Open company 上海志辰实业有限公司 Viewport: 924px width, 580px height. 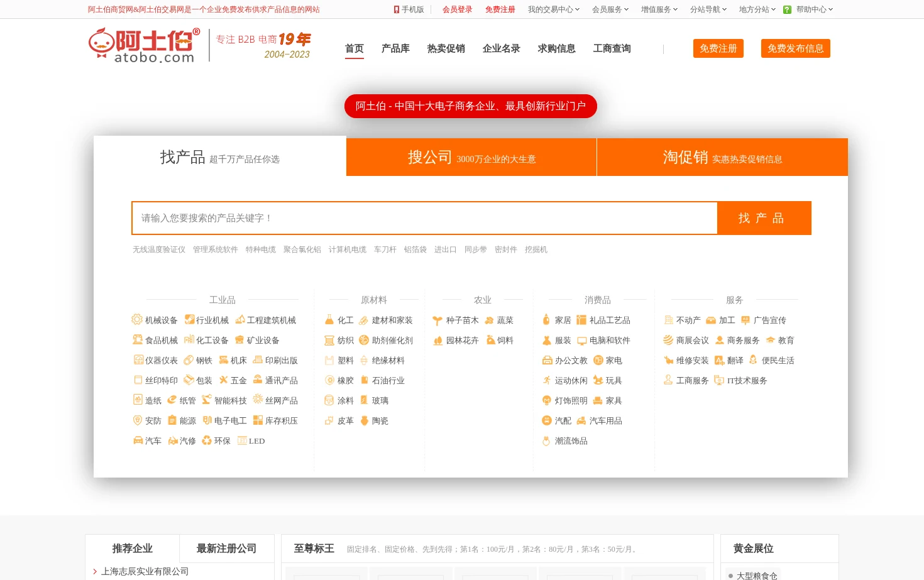[x=145, y=571]
